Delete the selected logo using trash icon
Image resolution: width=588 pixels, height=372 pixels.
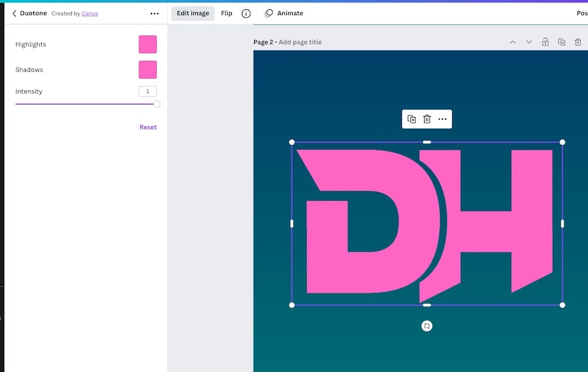click(427, 119)
